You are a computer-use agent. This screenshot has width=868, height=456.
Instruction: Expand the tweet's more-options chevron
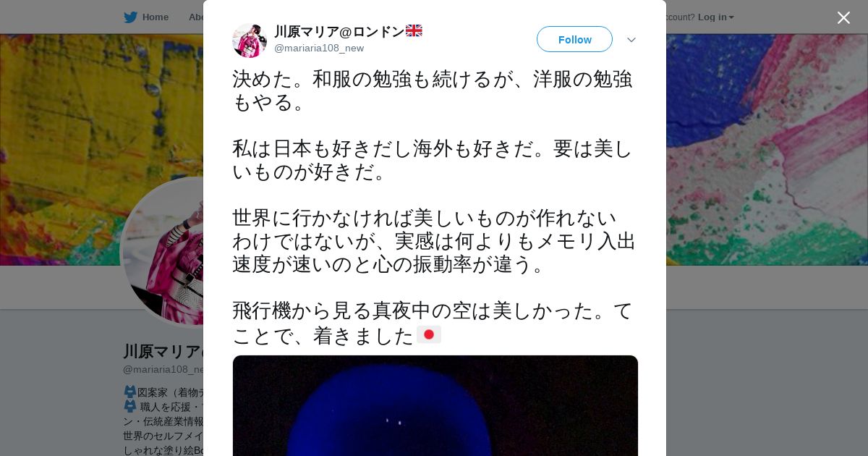631,40
